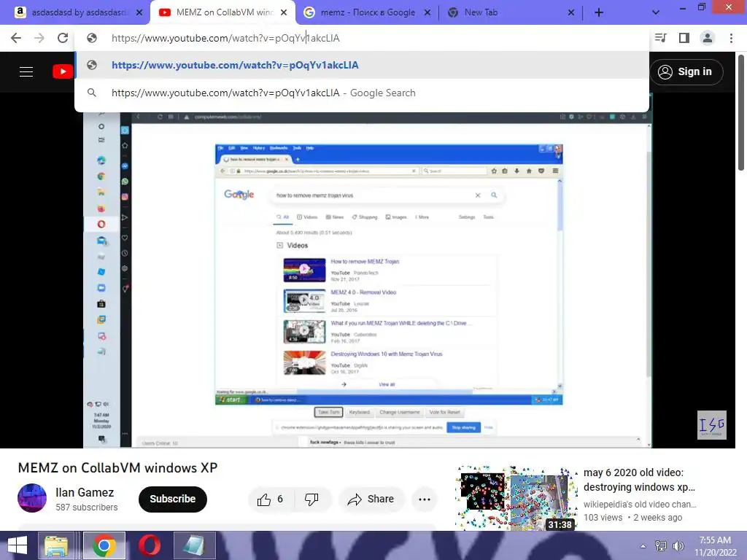Viewport: 747px width, 560px height.
Task: Toggle the Chrome side panel icon
Action: pyautogui.click(x=684, y=38)
